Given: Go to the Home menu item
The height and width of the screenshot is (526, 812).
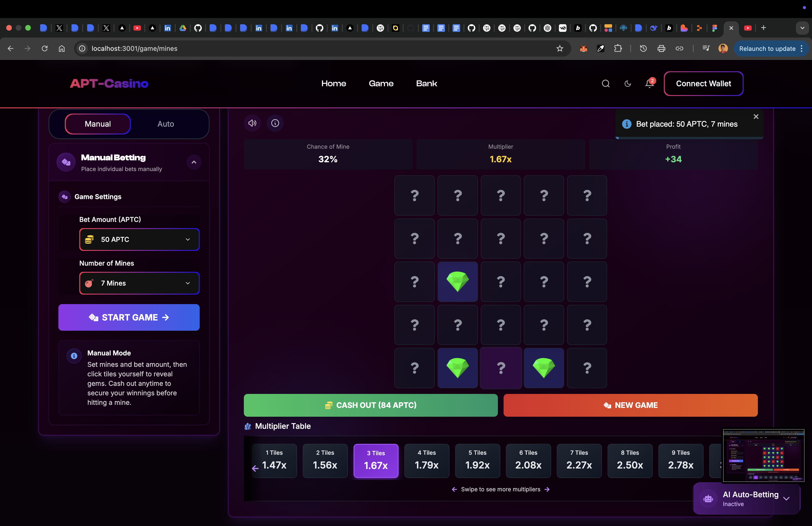Looking at the screenshot, I should [333, 84].
